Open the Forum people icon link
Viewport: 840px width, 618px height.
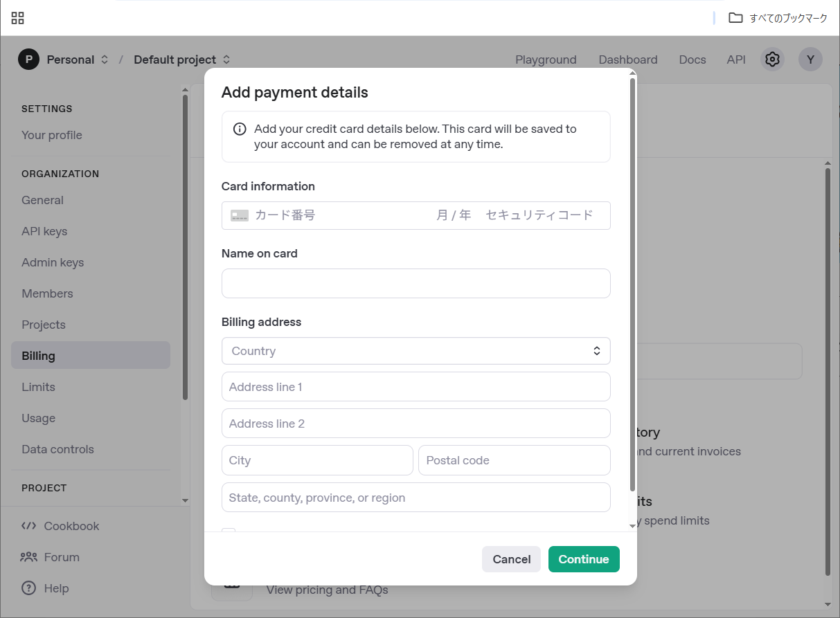[x=28, y=557]
